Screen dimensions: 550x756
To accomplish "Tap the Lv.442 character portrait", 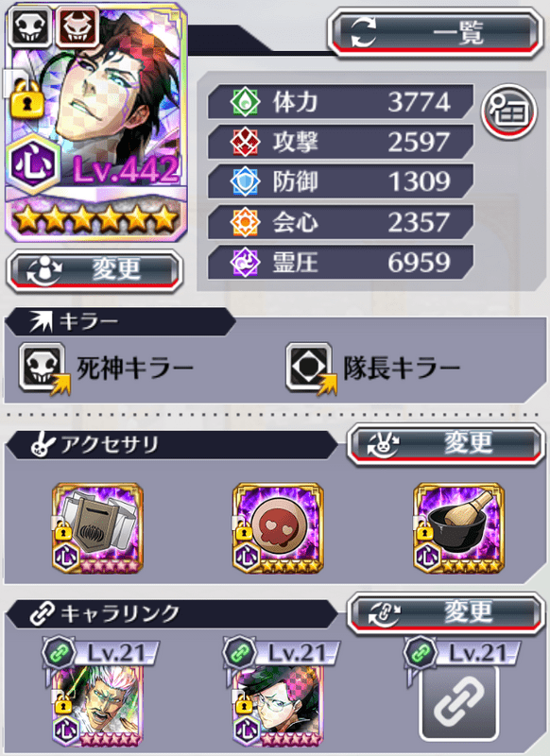I will pos(96,122).
